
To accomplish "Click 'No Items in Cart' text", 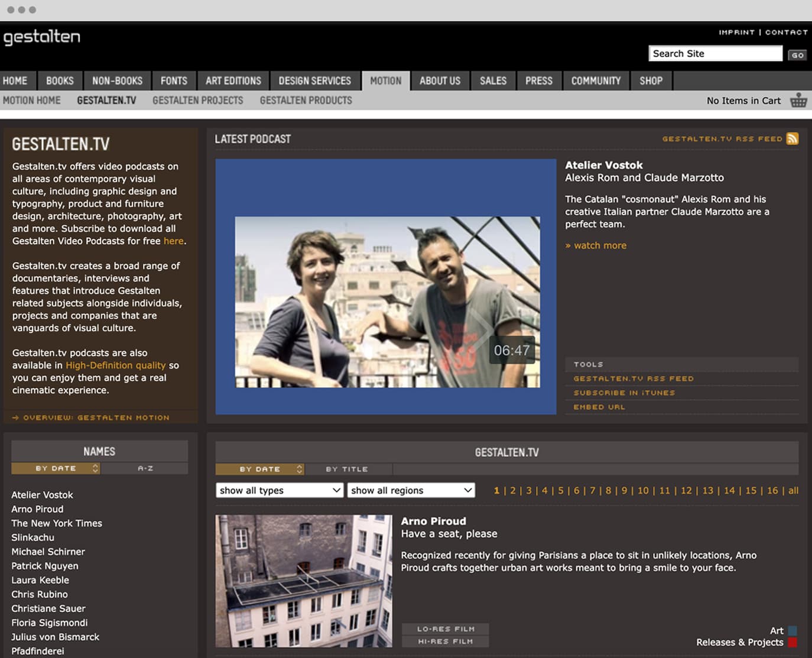I will click(x=743, y=101).
